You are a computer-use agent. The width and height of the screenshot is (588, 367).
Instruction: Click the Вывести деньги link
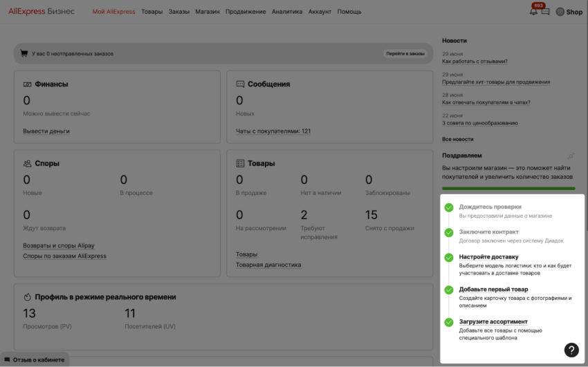(46, 131)
